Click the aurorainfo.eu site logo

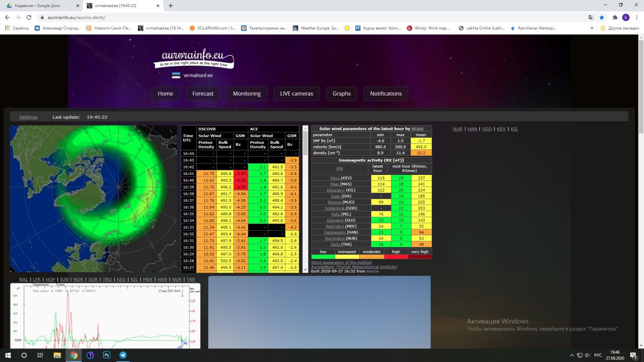click(x=194, y=59)
